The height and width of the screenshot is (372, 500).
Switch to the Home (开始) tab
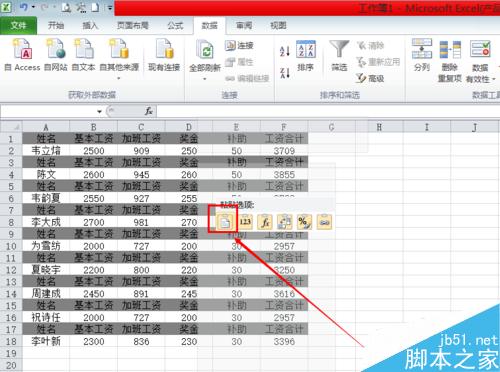pos(55,25)
